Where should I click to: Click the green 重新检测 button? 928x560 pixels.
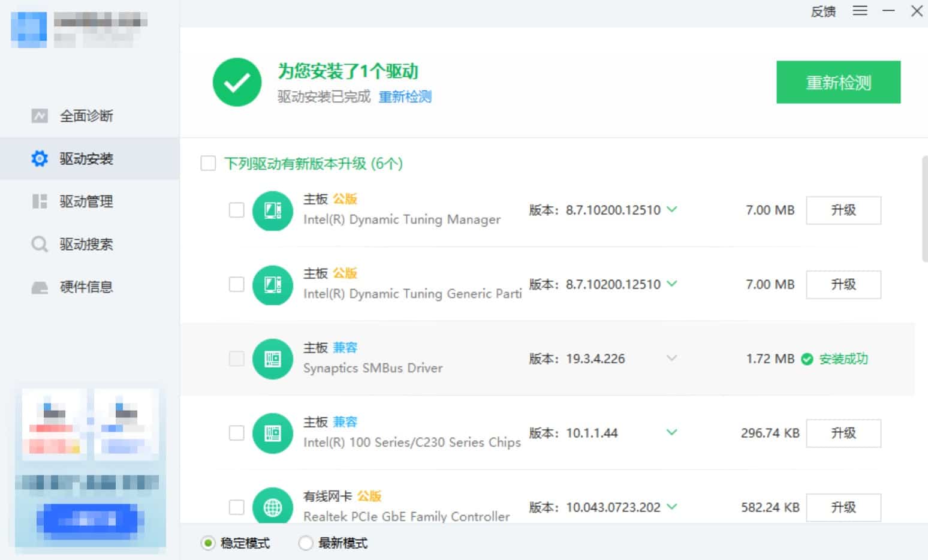[838, 82]
